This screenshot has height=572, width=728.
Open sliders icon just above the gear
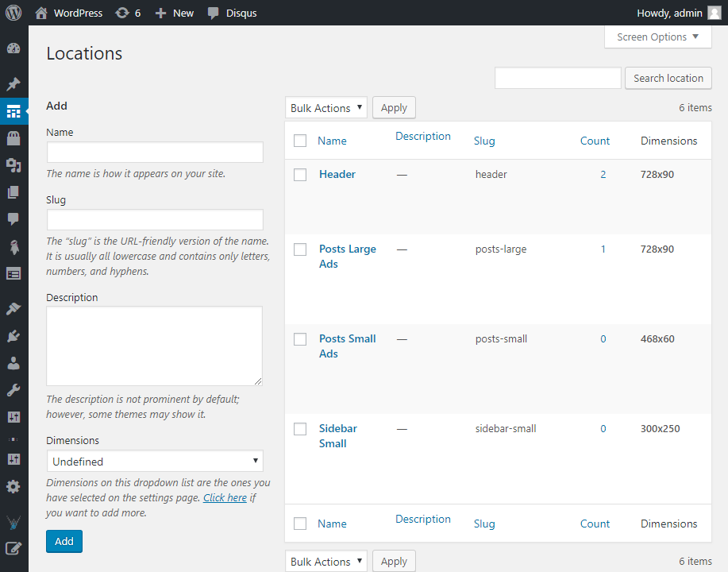14,459
